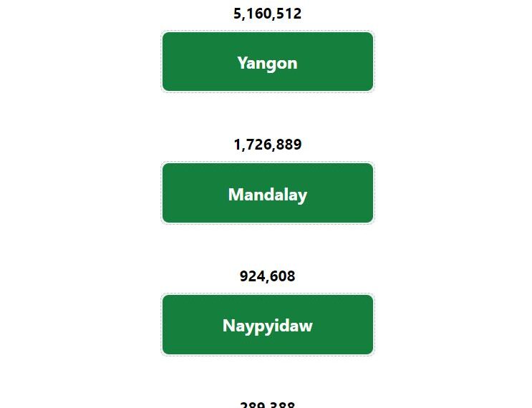Select the 1,726,889 population number
The height and width of the screenshot is (408, 532).
(x=267, y=145)
